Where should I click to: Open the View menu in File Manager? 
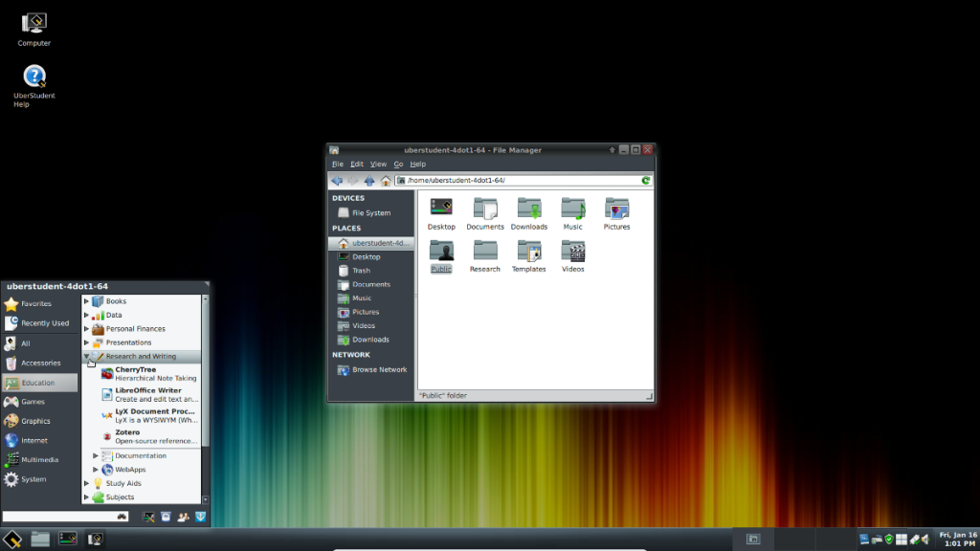tap(378, 165)
